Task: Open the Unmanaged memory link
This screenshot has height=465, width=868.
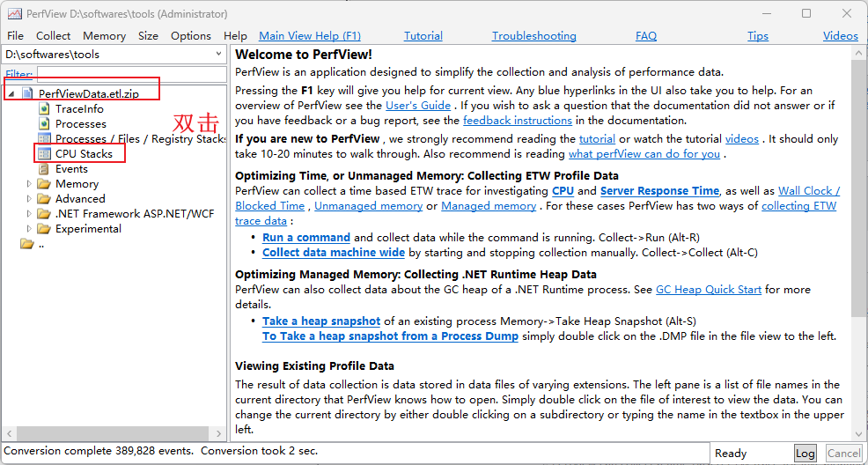Action: [368, 206]
